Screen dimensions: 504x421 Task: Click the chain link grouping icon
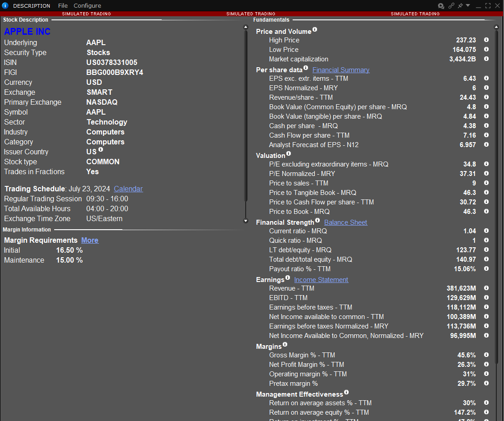451,6
